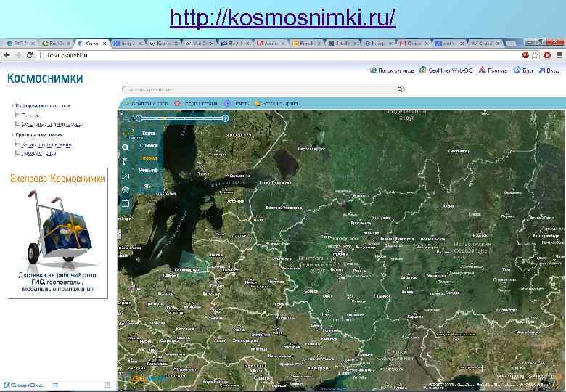
Task: Switch to 3D view mode
Action: [147, 187]
